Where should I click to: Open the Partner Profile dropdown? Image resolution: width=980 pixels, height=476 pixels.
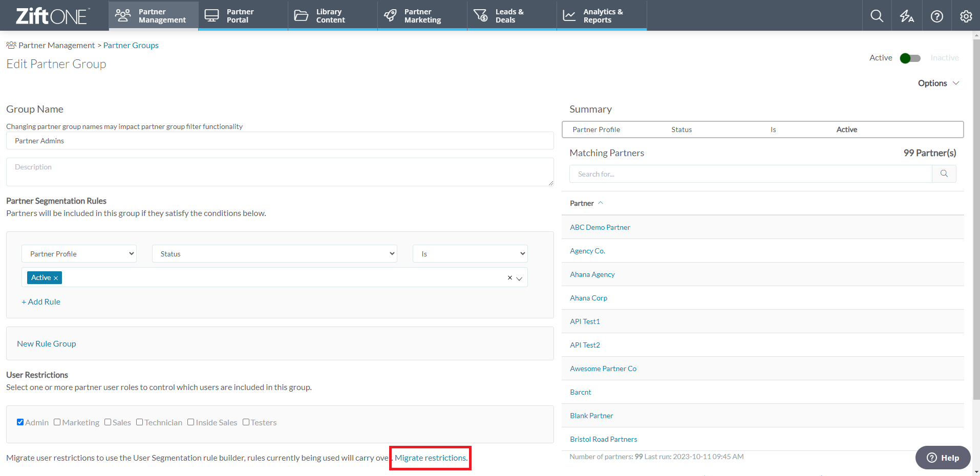coord(79,254)
